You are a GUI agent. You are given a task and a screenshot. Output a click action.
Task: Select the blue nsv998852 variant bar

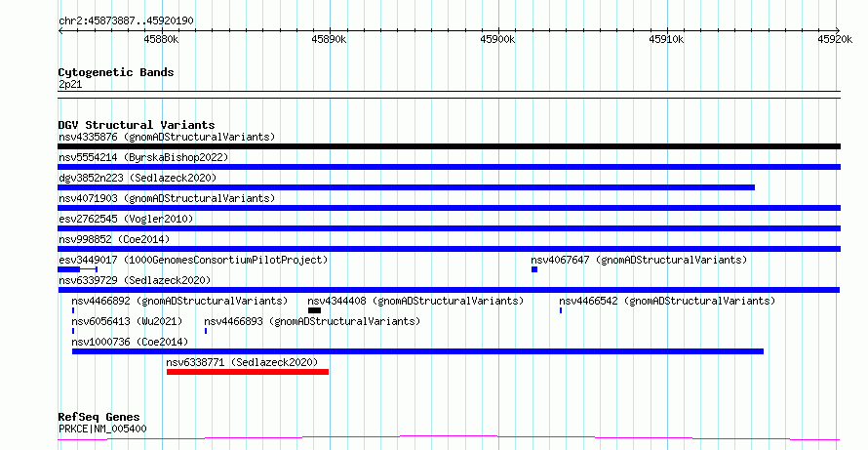pos(449,249)
